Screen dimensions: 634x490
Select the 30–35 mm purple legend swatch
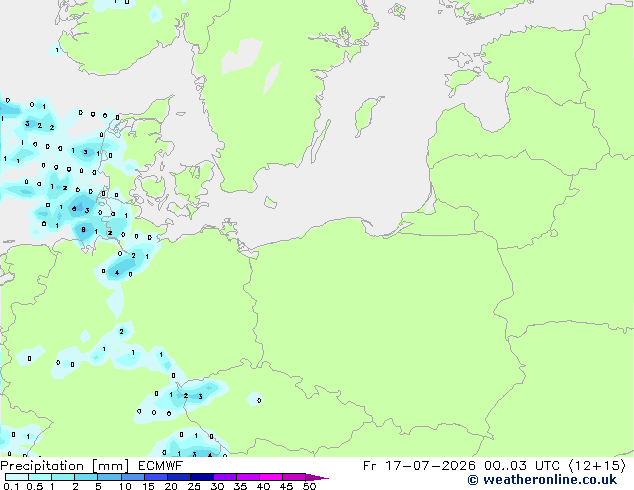click(x=225, y=477)
